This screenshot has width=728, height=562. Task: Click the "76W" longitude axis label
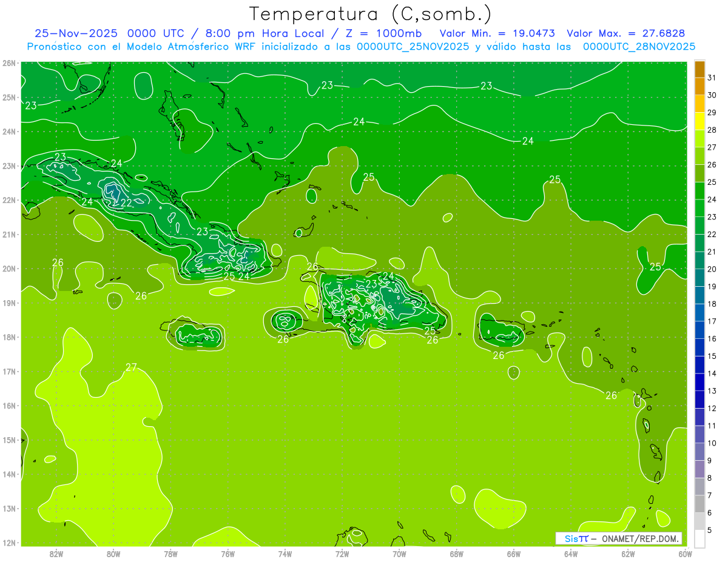pyautogui.click(x=228, y=554)
